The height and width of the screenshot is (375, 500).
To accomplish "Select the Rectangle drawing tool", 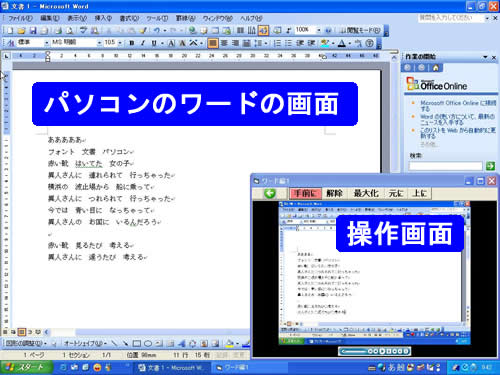I will pos(137,343).
